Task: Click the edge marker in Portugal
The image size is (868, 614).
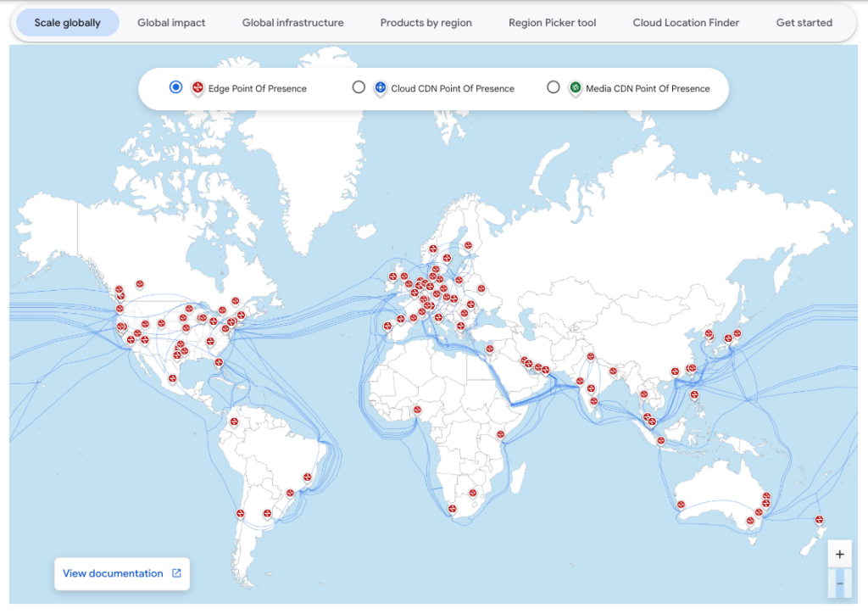Action: pyautogui.click(x=387, y=327)
